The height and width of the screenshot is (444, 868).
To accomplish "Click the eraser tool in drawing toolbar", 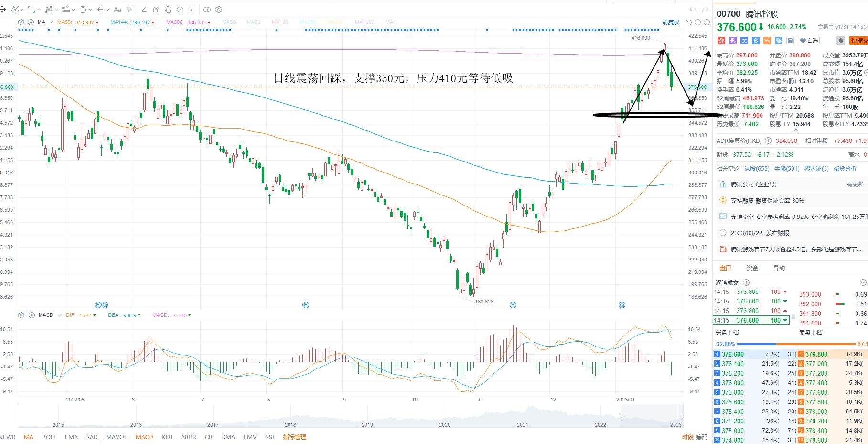I will [x=144, y=10].
